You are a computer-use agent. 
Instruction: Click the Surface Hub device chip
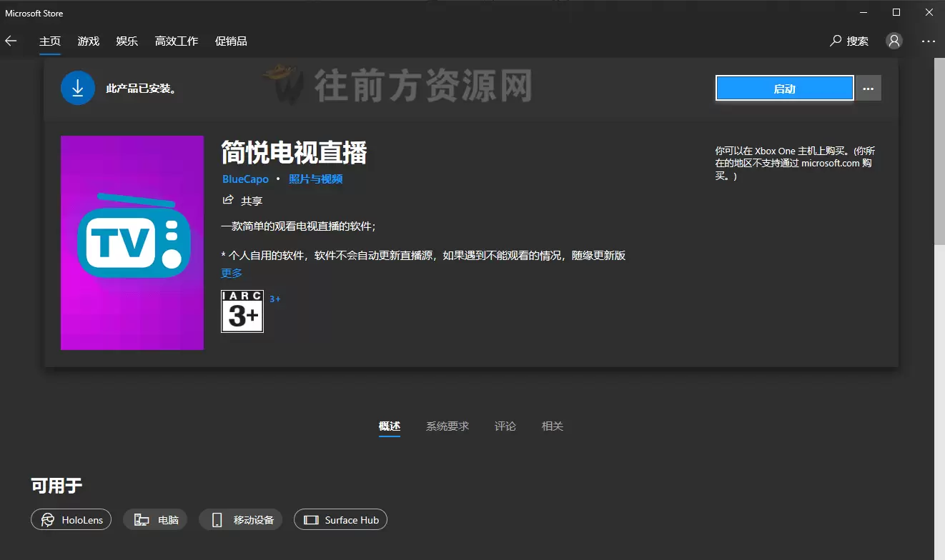point(340,519)
